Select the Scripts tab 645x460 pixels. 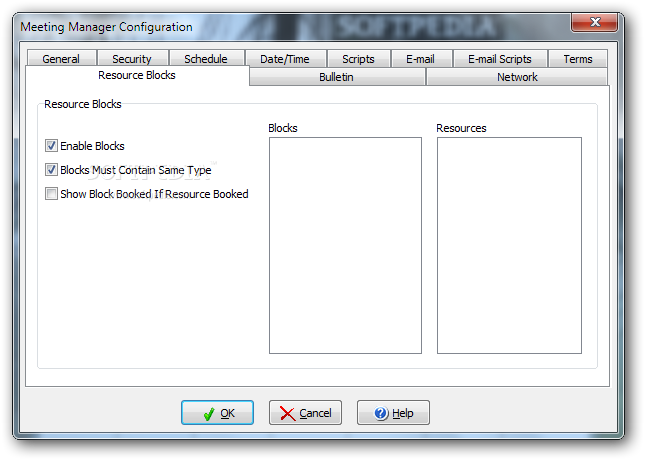[x=358, y=58]
